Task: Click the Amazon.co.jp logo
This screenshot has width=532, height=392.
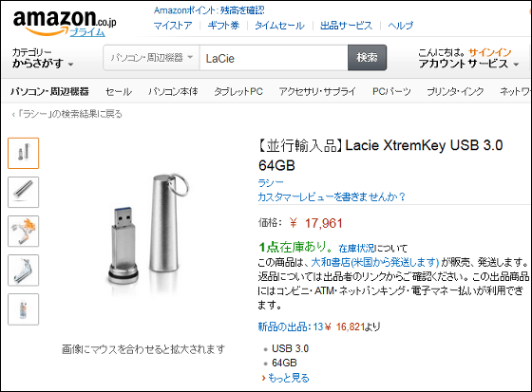Action: point(65,22)
